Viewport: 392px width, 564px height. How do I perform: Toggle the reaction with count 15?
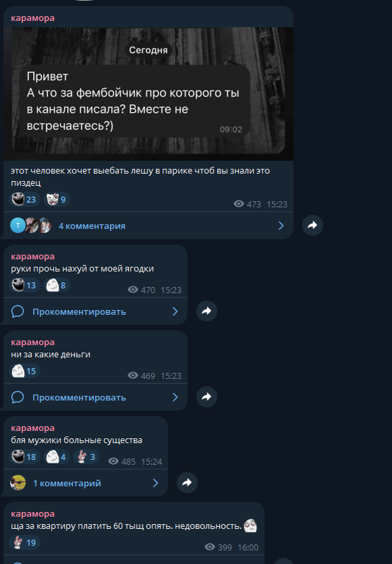[x=24, y=371]
